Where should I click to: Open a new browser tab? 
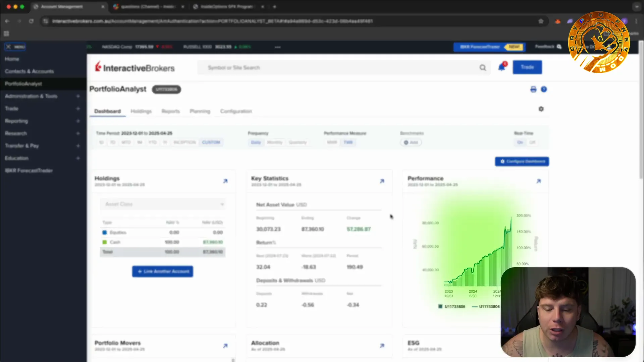[275, 7]
